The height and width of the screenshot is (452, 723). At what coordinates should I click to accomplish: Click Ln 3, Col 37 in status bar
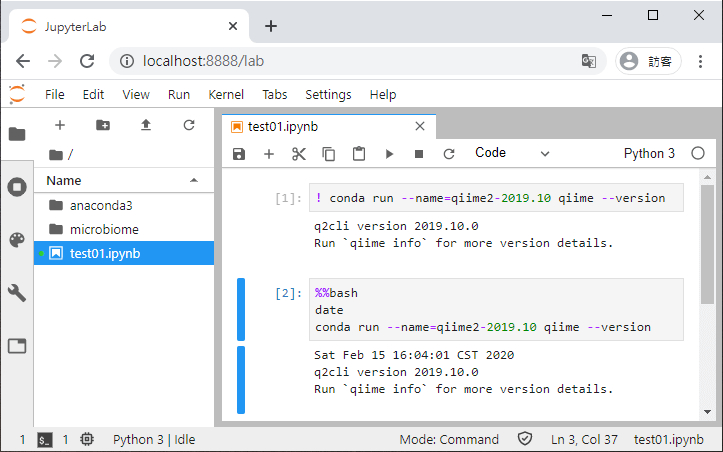click(x=584, y=440)
